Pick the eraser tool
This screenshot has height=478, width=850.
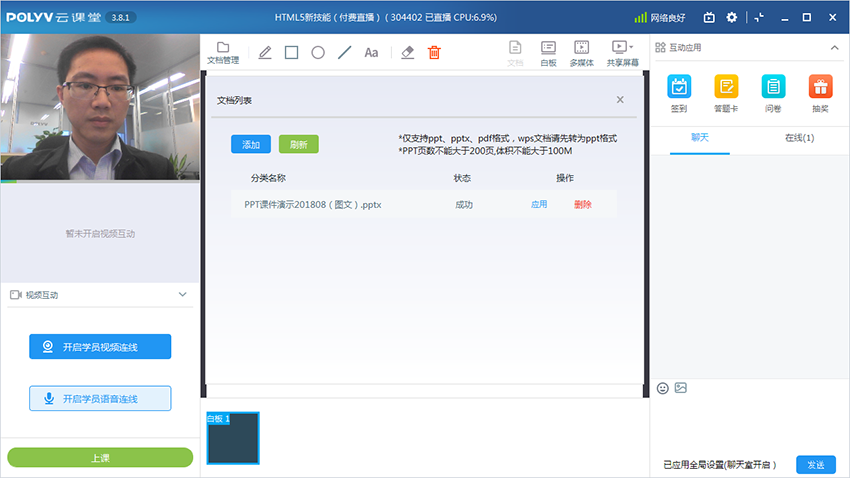[x=407, y=52]
